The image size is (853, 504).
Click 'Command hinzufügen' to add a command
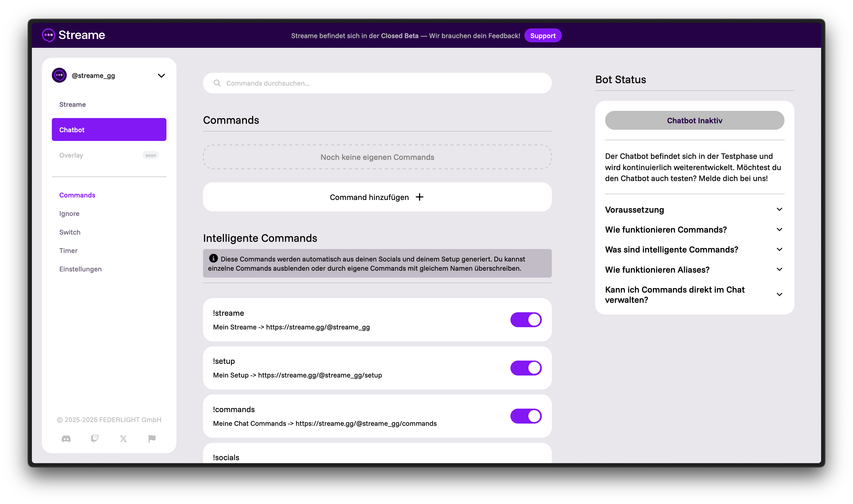[x=377, y=197]
